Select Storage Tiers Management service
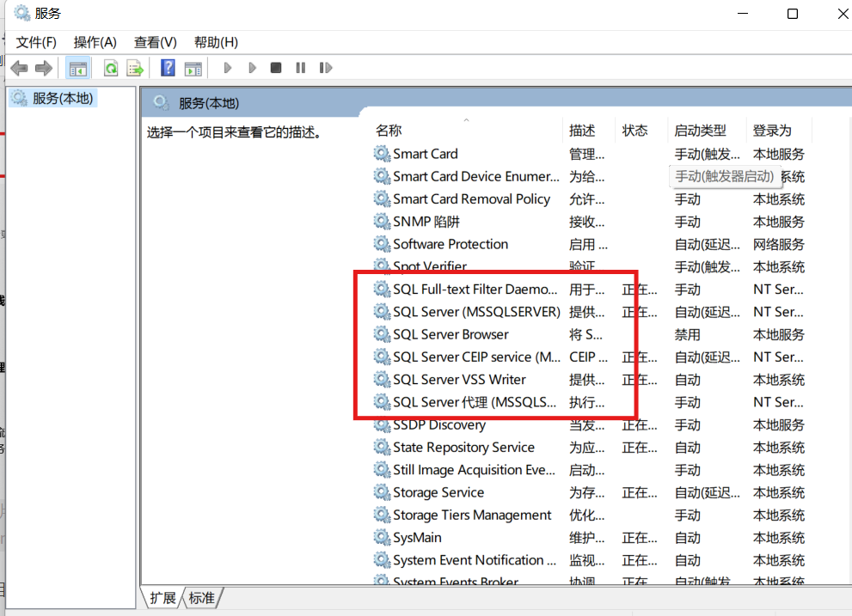852x616 pixels. [472, 515]
